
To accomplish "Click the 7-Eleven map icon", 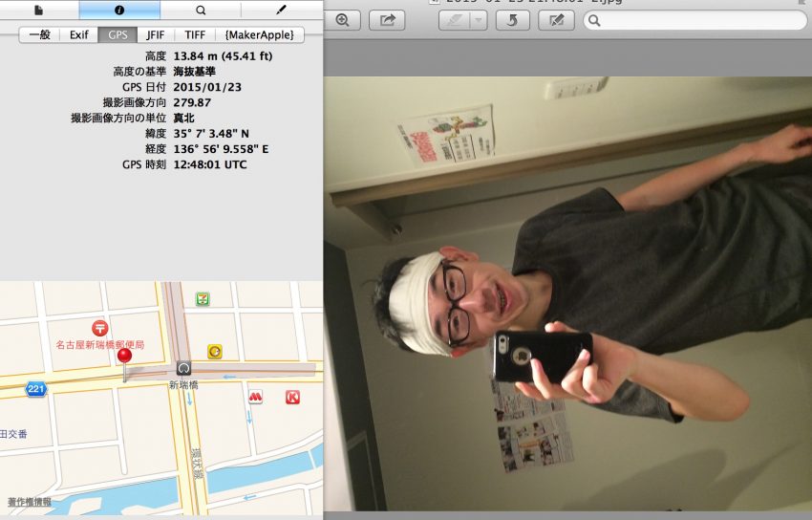I will point(203,299).
